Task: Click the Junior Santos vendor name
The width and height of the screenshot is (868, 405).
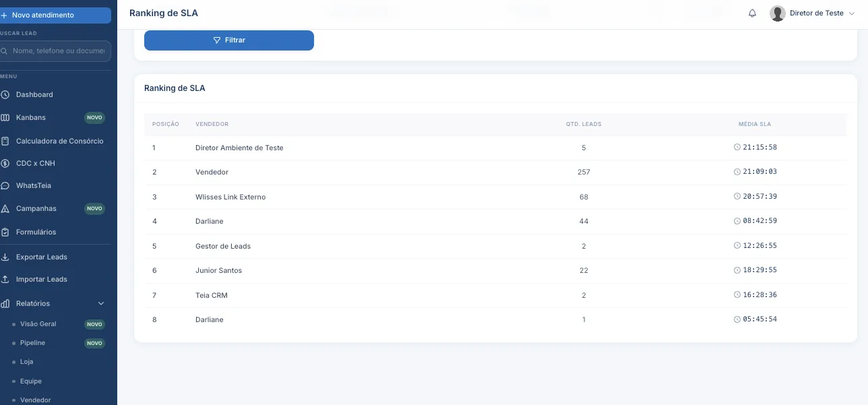Action: click(218, 270)
